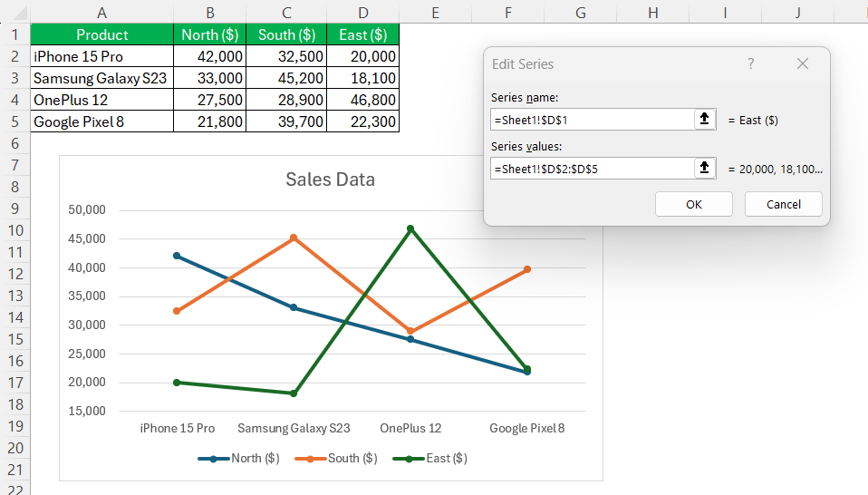Select column I header

(725, 12)
